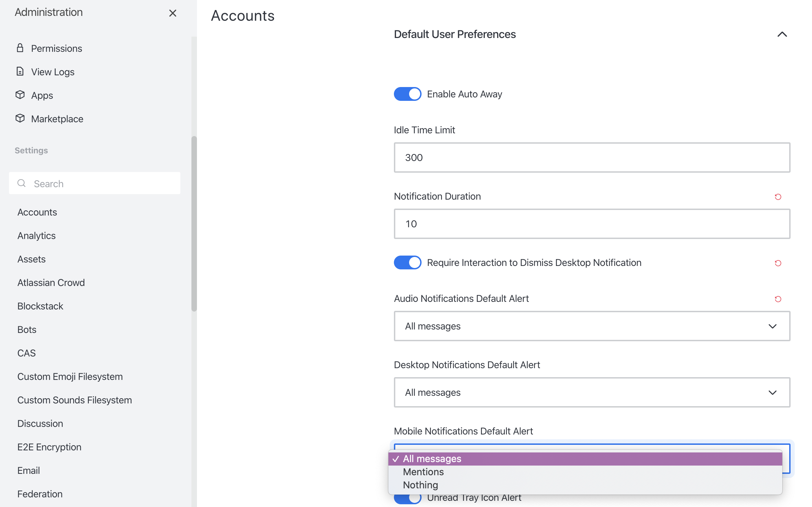Click the Apps cube icon
The width and height of the screenshot is (812, 507).
[x=20, y=95]
